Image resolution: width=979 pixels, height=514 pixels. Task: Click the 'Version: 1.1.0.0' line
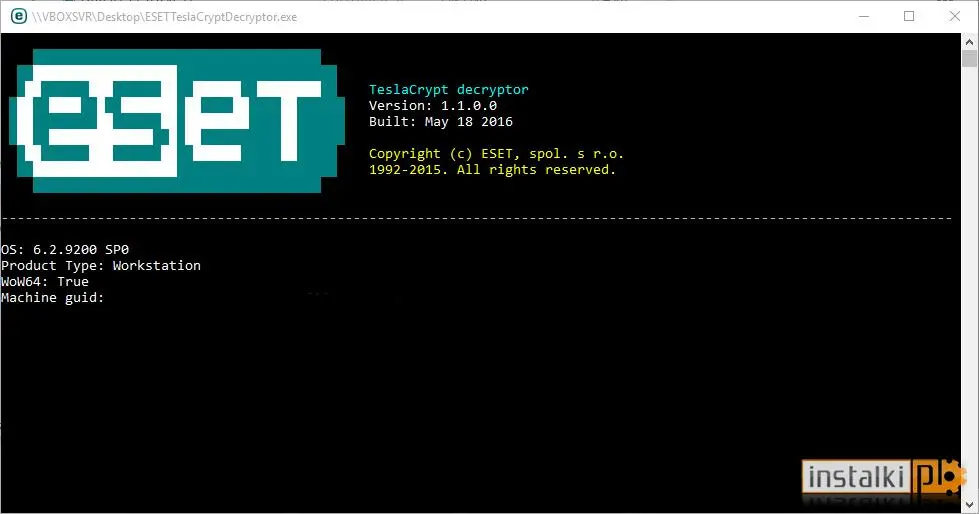(x=433, y=106)
